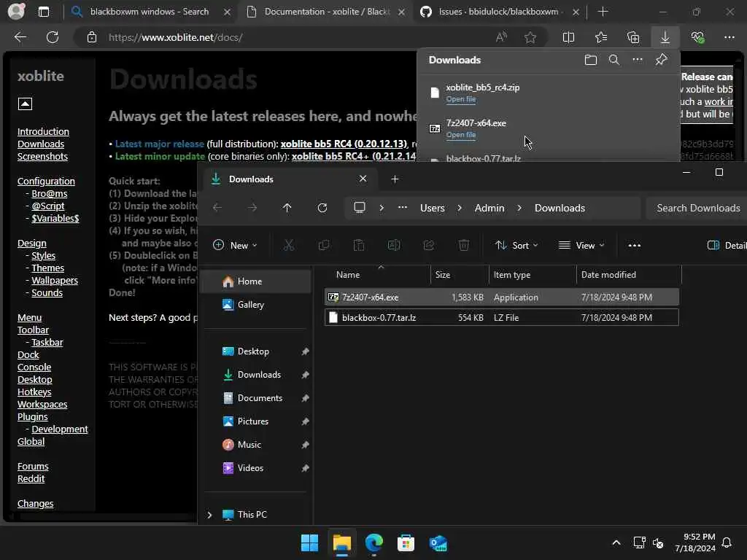
Task: Open Hotkeys link in xoblite sidebar
Action: pos(34,392)
